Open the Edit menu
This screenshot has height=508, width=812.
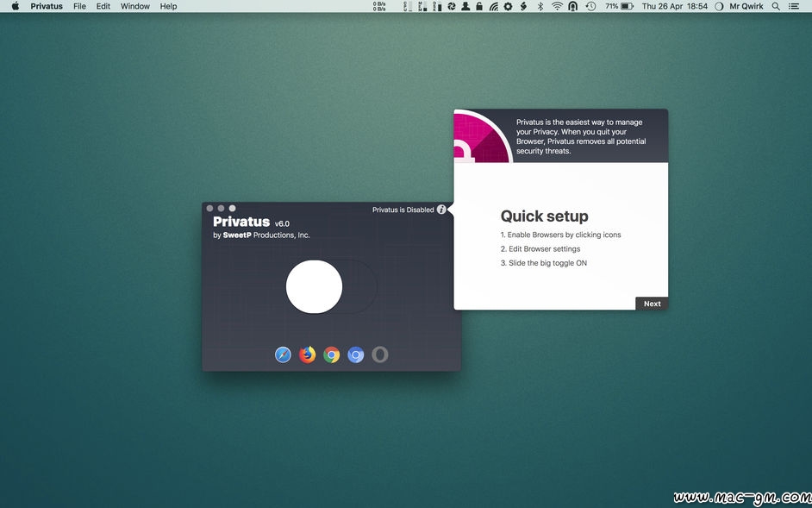103,6
